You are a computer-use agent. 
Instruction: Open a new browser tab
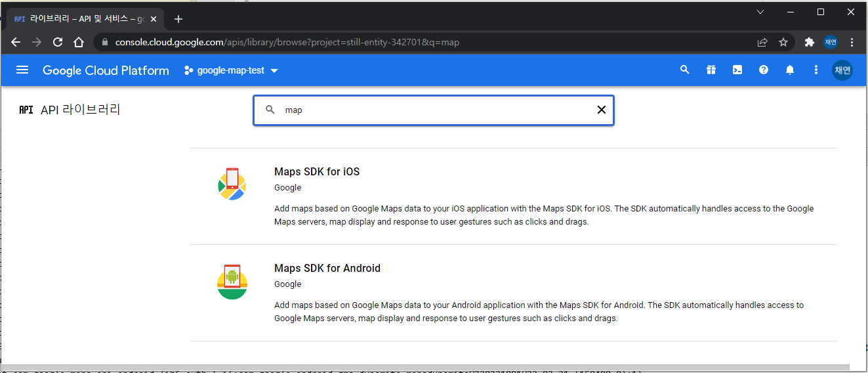[x=178, y=19]
